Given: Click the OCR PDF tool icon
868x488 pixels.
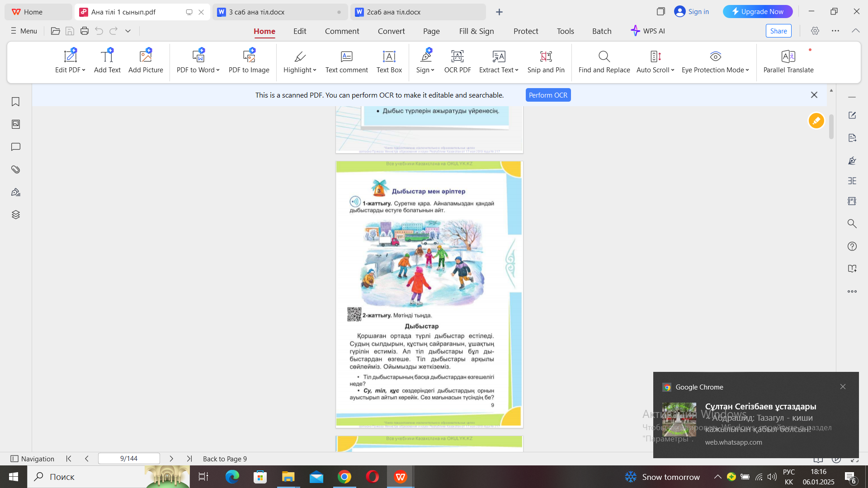Looking at the screenshot, I should pyautogui.click(x=457, y=56).
